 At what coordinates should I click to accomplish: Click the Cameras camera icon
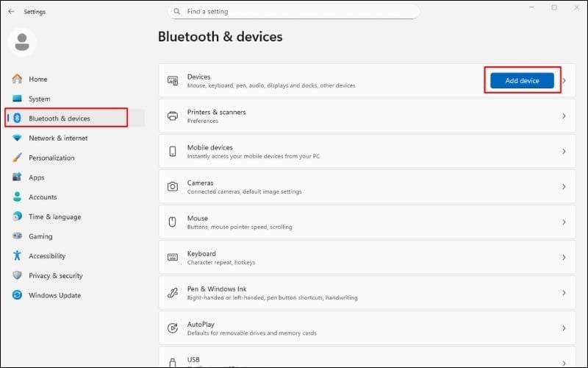(x=173, y=187)
